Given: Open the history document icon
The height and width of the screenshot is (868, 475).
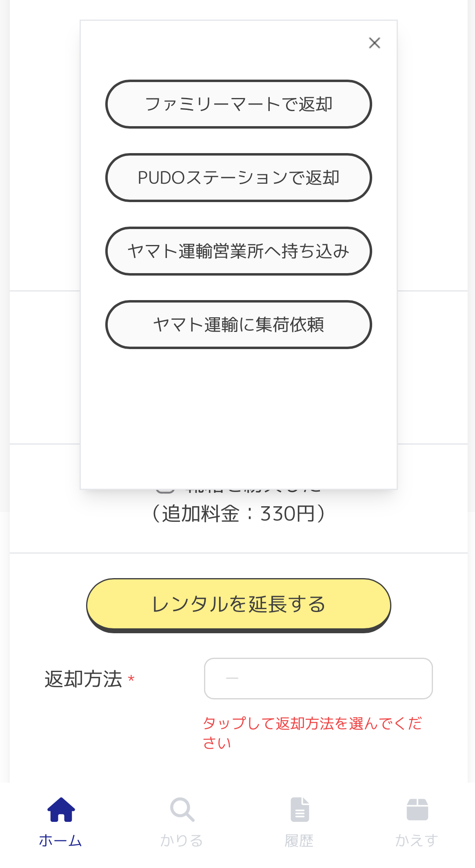Looking at the screenshot, I should point(300,809).
